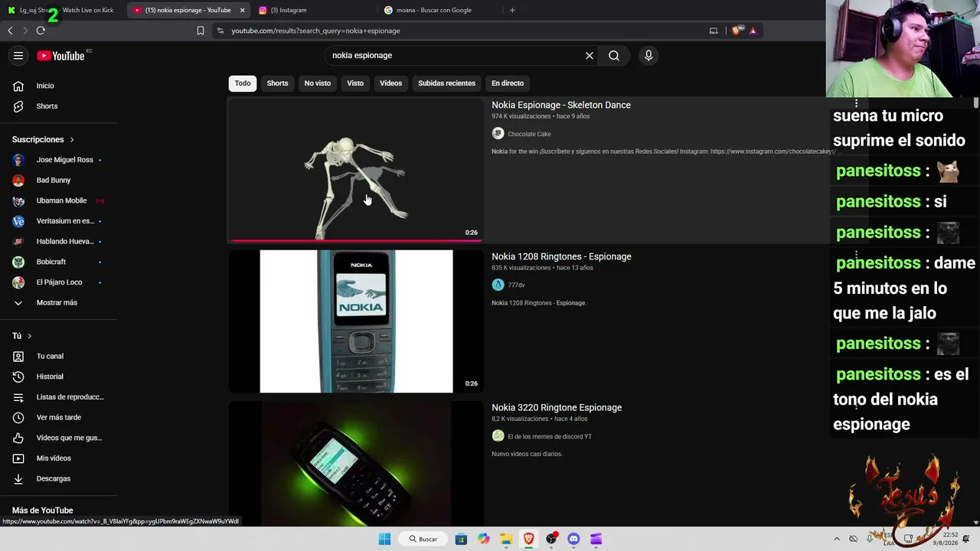Run search with the magnifier button
This screenshot has width=980, height=551.
[614, 55]
